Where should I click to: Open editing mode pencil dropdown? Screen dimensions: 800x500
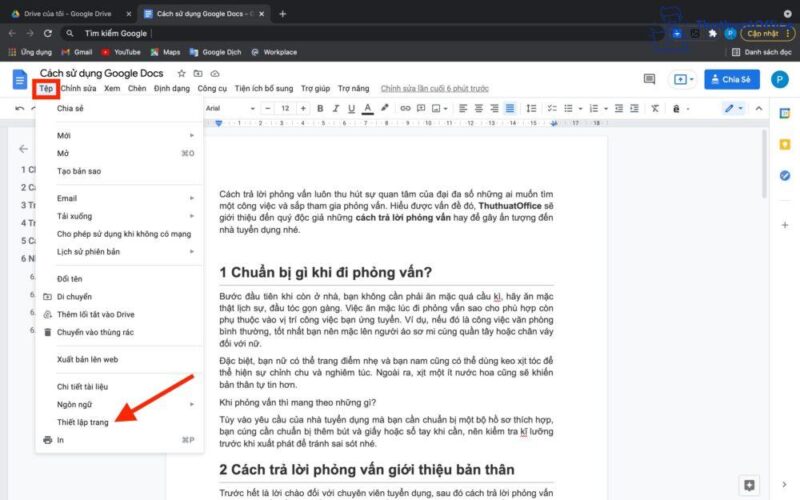pos(733,108)
